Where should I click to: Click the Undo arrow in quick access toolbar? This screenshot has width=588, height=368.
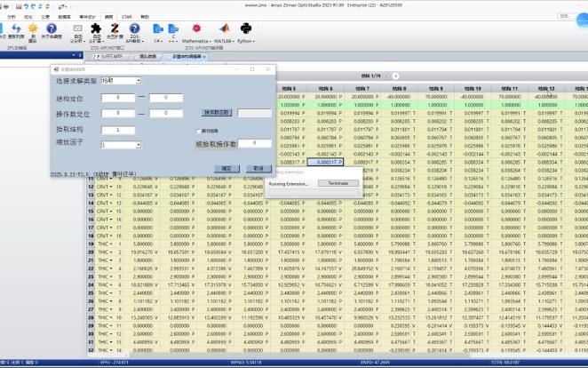[26, 6]
